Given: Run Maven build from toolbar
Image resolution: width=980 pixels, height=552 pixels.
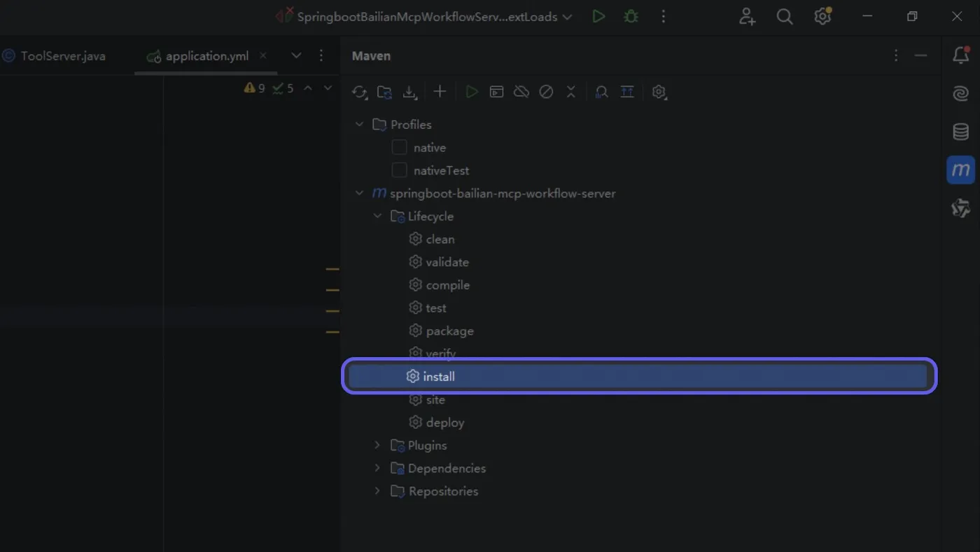Looking at the screenshot, I should pos(472,92).
